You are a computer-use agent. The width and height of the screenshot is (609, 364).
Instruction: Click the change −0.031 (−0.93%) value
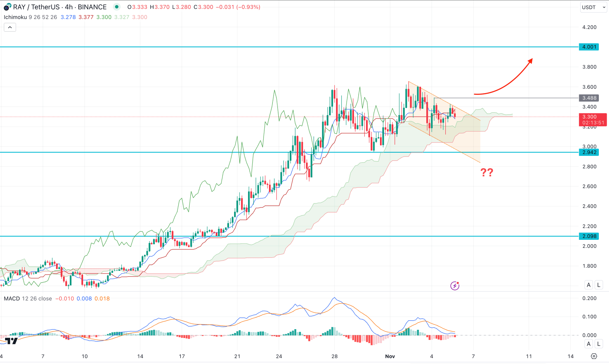238,7
